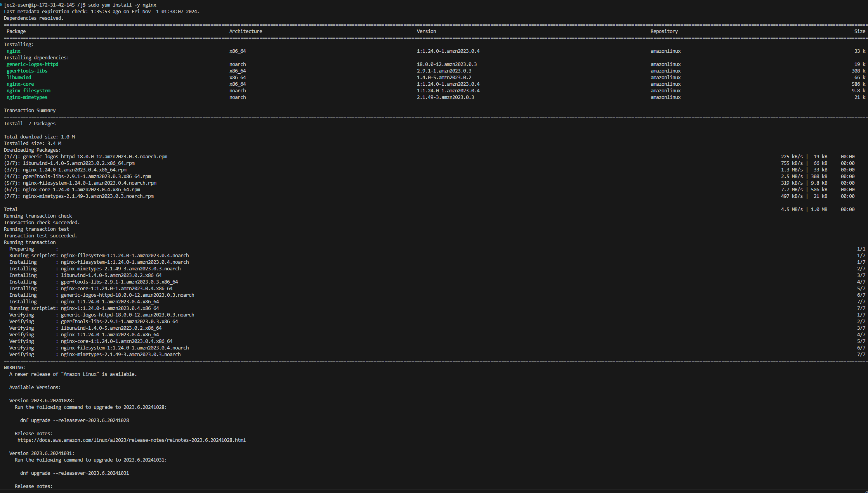
Task: Click the Architecture column header
Action: point(245,31)
